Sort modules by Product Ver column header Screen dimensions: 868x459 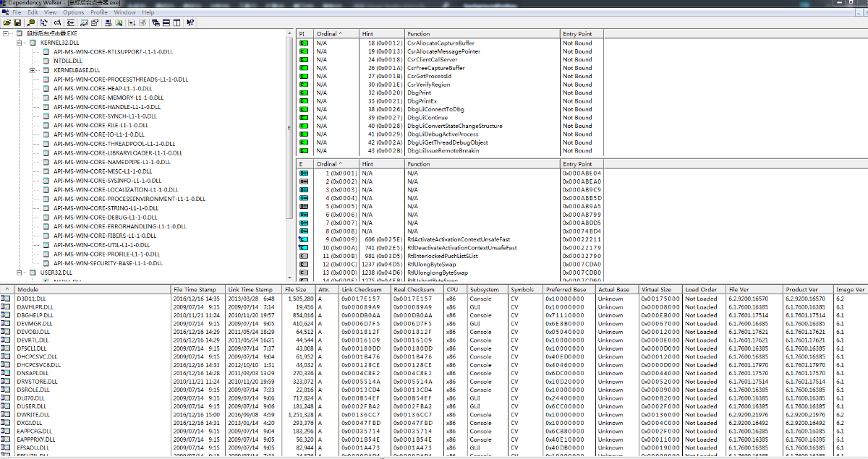click(808, 290)
